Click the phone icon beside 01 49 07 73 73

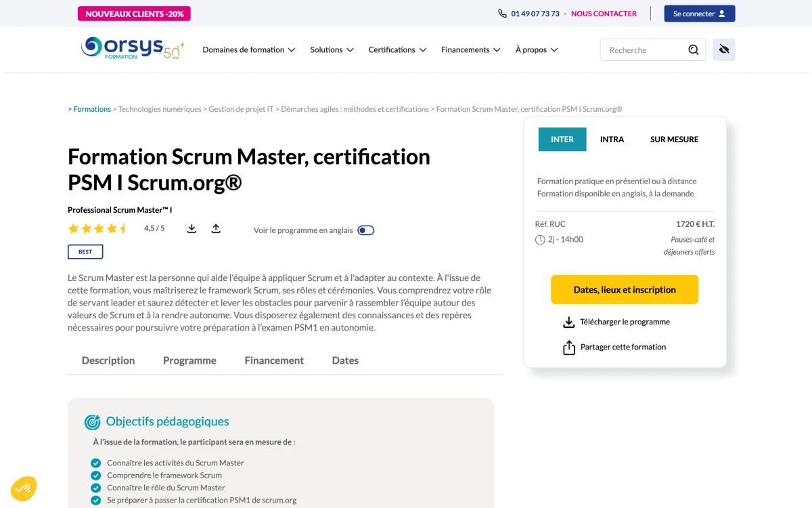pos(502,14)
